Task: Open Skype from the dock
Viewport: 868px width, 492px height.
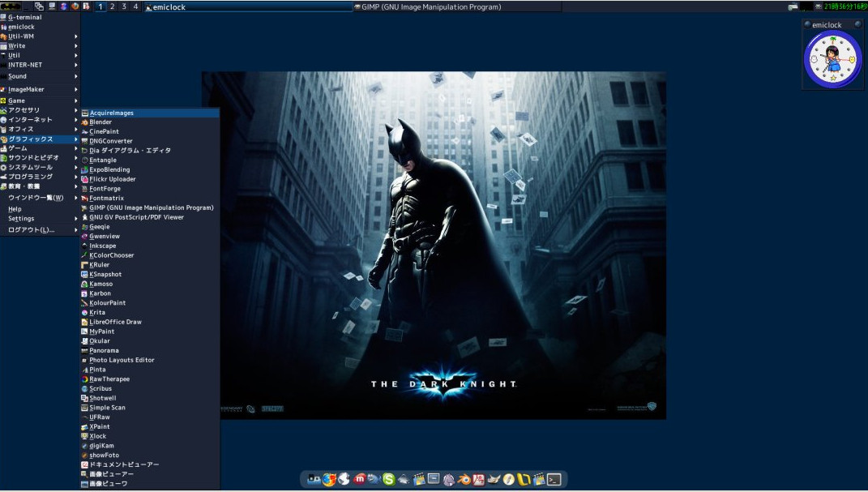Action: [x=391, y=478]
